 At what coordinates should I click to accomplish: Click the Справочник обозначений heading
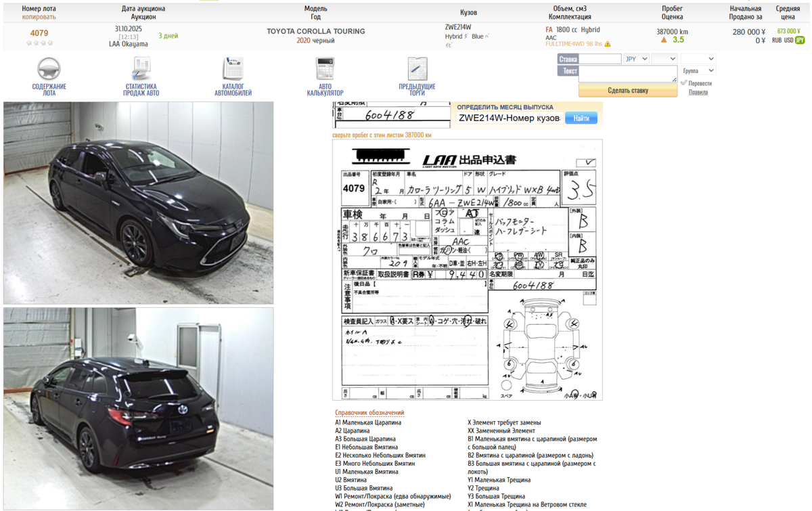[369, 413]
